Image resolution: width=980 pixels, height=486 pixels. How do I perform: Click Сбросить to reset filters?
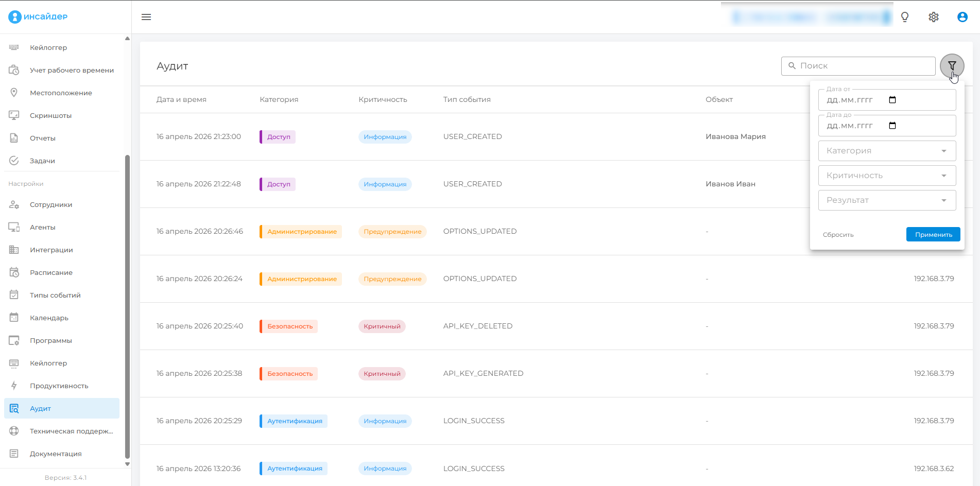838,235
